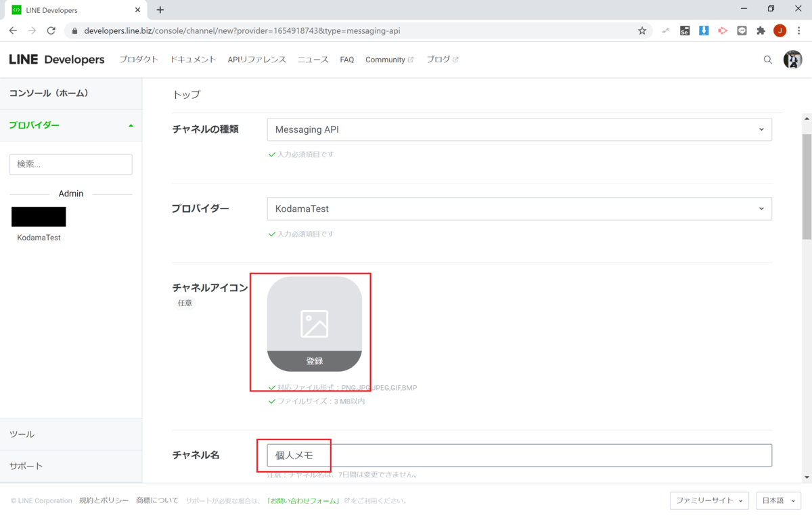Click the key icon in the toolbar
This screenshot has width=812, height=518.
[666, 30]
